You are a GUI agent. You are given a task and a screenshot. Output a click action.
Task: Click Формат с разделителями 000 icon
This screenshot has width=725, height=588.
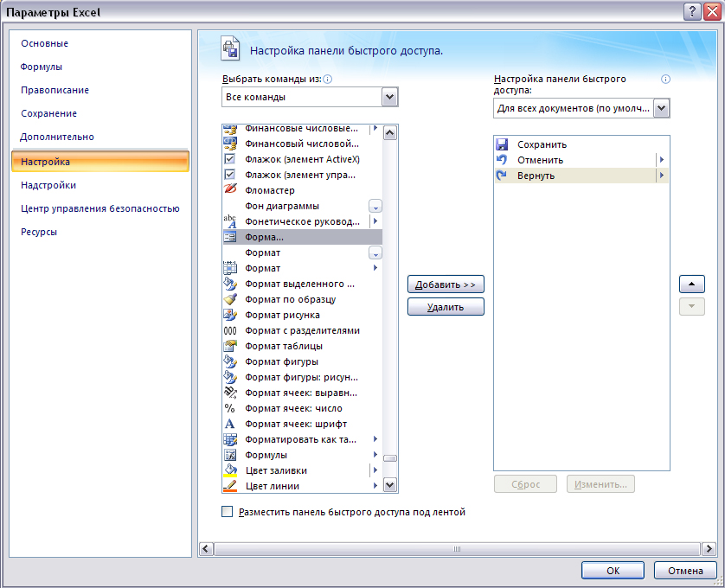230,330
